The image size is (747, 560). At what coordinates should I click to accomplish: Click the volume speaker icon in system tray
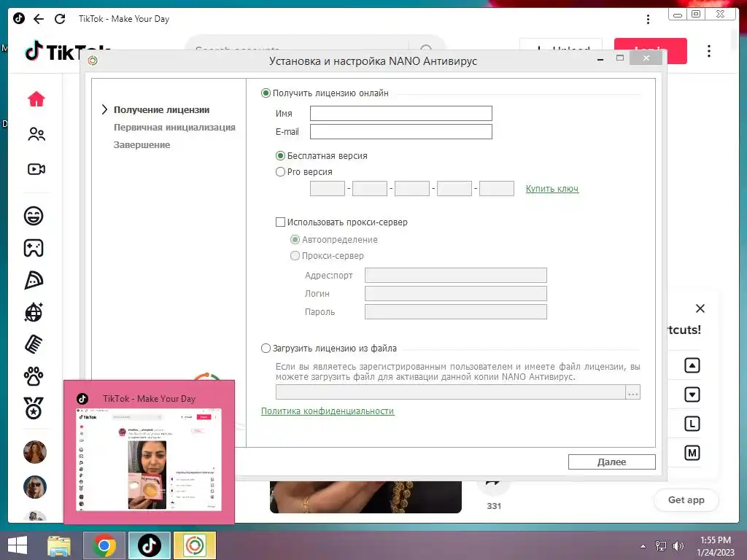coord(678,546)
